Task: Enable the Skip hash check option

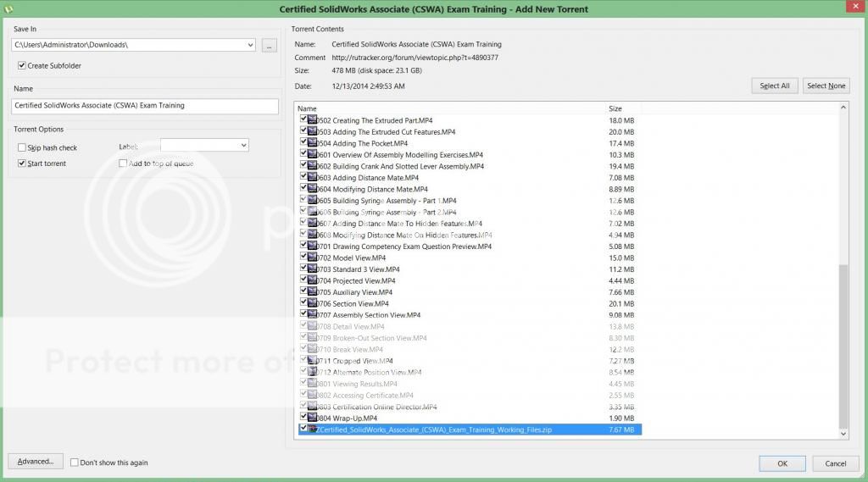Action: pos(21,147)
